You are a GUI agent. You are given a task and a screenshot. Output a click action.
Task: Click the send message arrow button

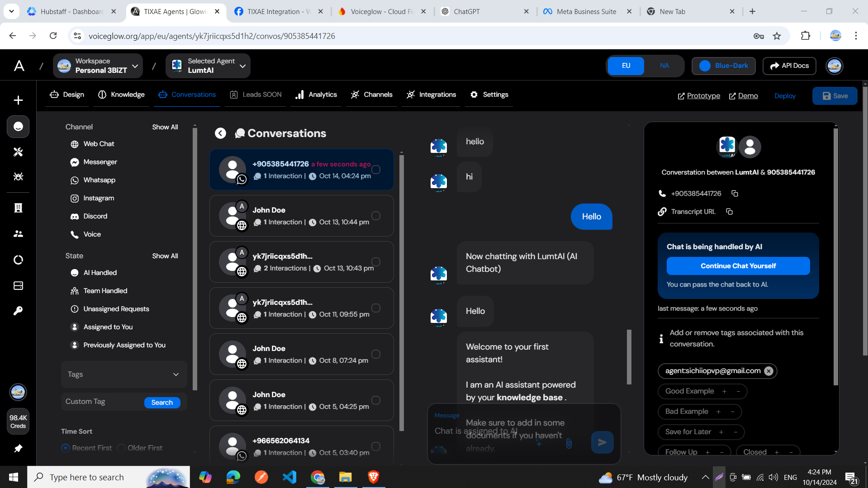pyautogui.click(x=602, y=442)
